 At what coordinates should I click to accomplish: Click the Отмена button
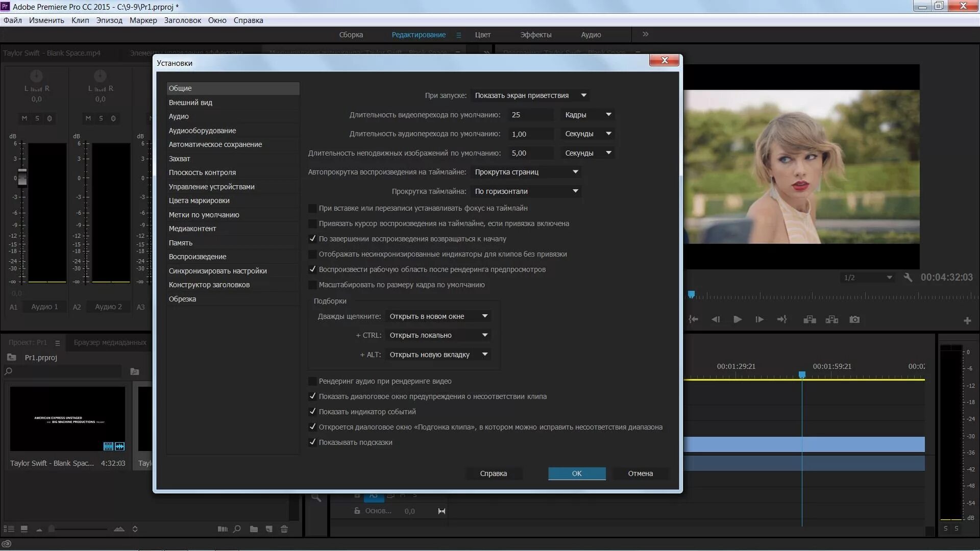point(640,473)
